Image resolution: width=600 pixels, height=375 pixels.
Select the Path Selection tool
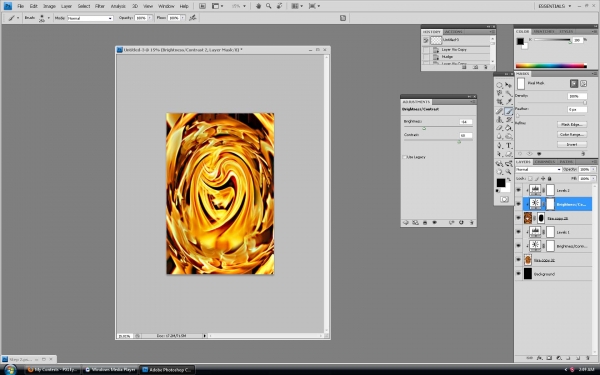pyautogui.click(x=499, y=154)
